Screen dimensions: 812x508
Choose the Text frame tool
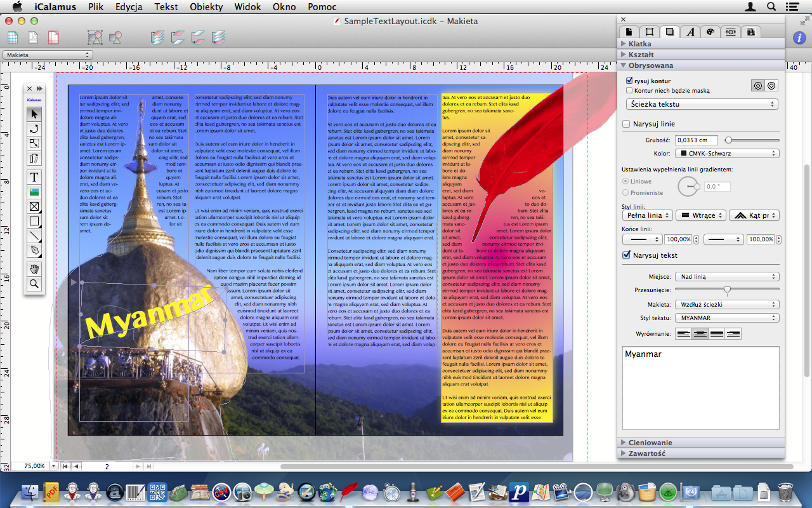tap(34, 177)
